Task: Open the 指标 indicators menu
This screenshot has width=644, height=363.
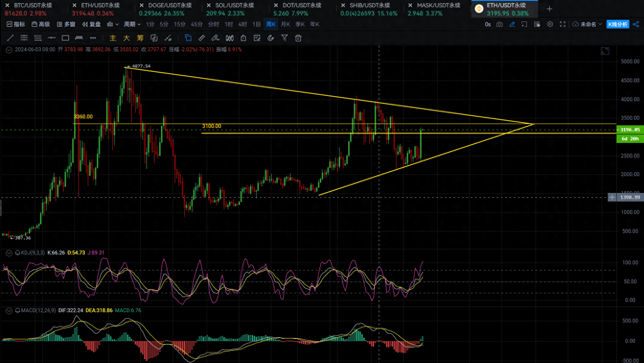Action: [x=16, y=24]
